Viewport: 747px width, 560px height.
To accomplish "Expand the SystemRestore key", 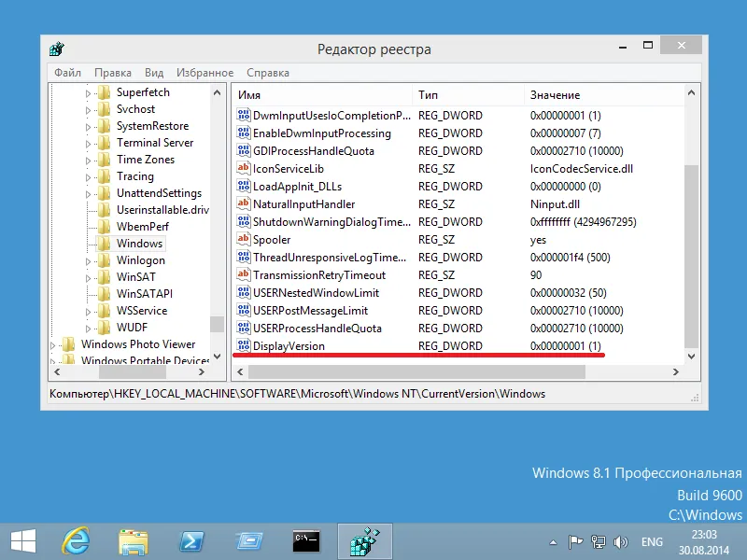I will 88,127.
